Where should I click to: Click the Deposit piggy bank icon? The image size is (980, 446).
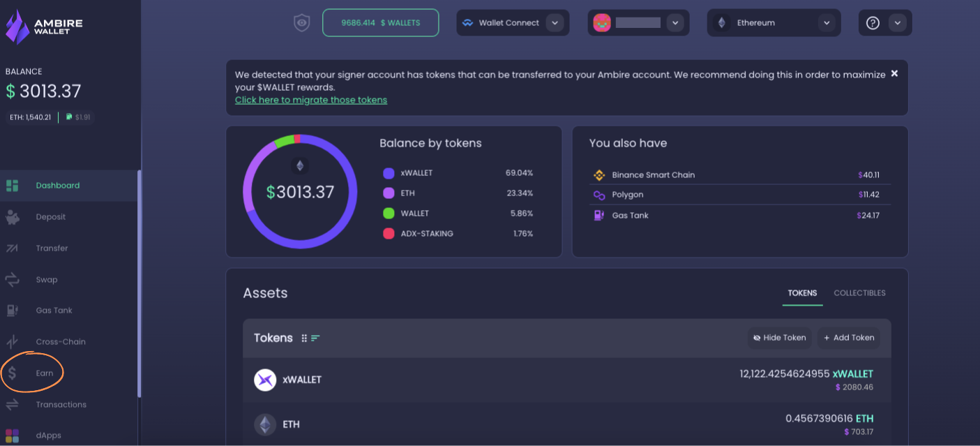tap(13, 217)
